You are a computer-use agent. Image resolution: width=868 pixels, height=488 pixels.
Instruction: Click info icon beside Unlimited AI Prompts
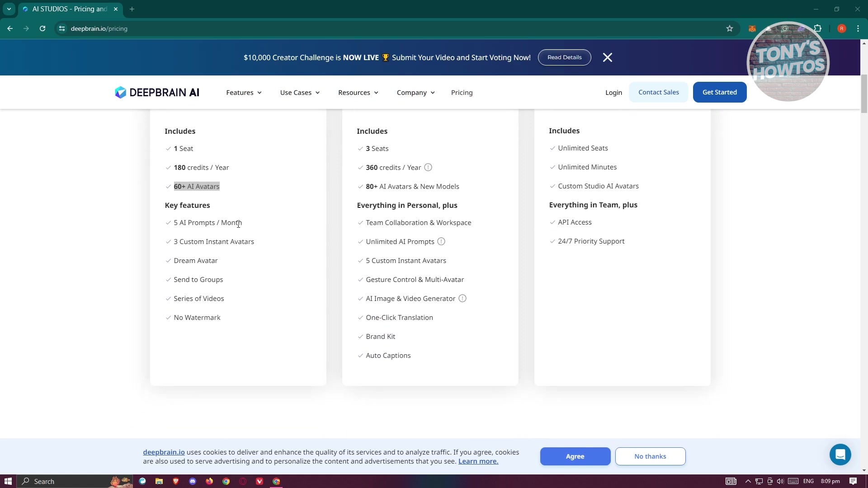pos(441,242)
